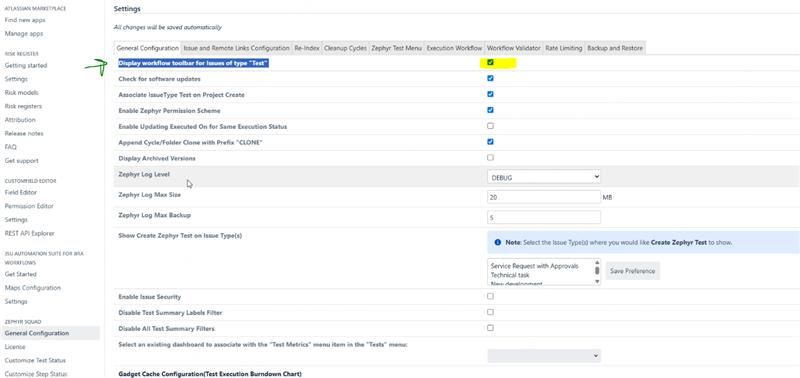Enable Updating Executed On for Same Execution Status
Viewport: 800px width, 378px height.
point(490,126)
